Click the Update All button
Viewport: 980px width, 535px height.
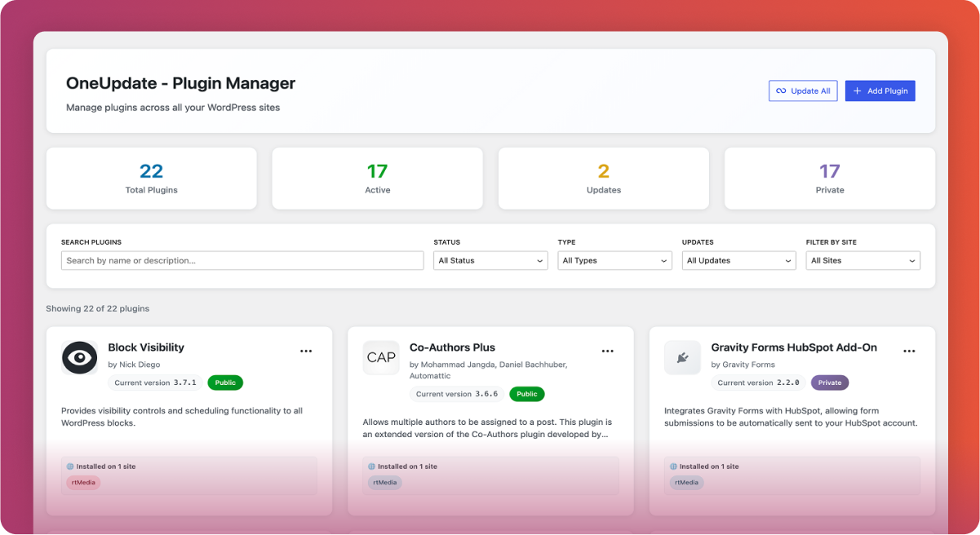tap(803, 91)
